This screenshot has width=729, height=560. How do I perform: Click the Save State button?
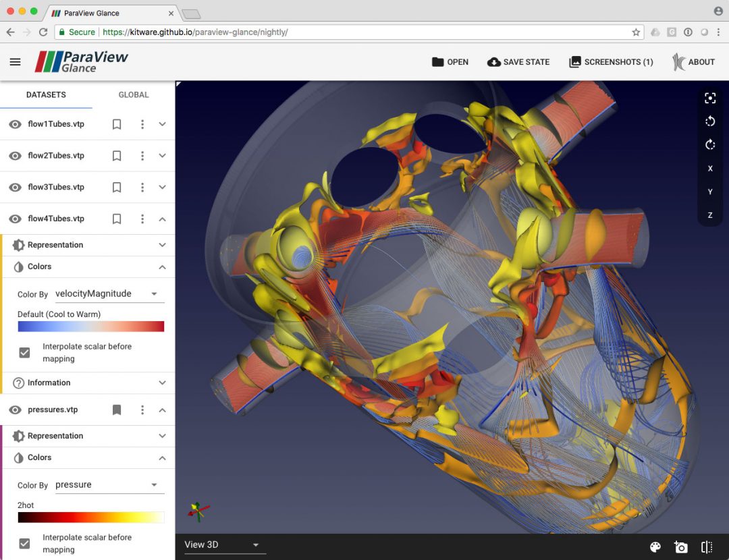518,62
